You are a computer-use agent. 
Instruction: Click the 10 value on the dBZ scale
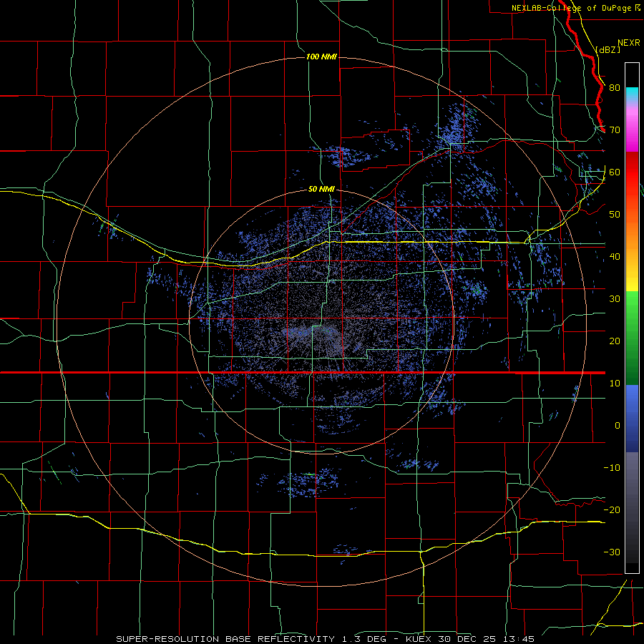click(615, 384)
